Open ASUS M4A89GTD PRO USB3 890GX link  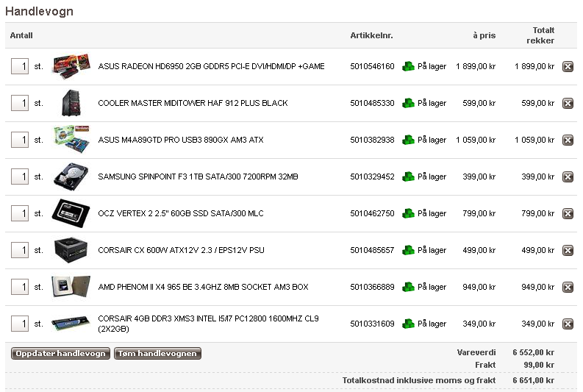pos(181,140)
